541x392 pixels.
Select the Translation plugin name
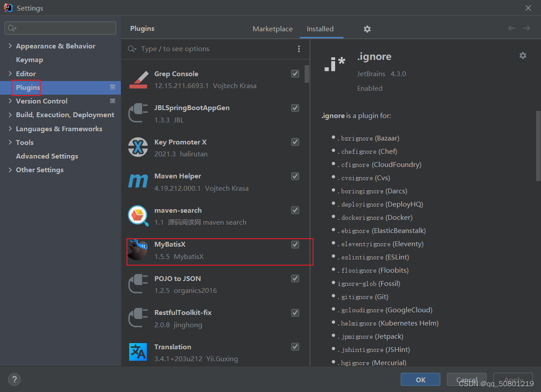coord(173,347)
